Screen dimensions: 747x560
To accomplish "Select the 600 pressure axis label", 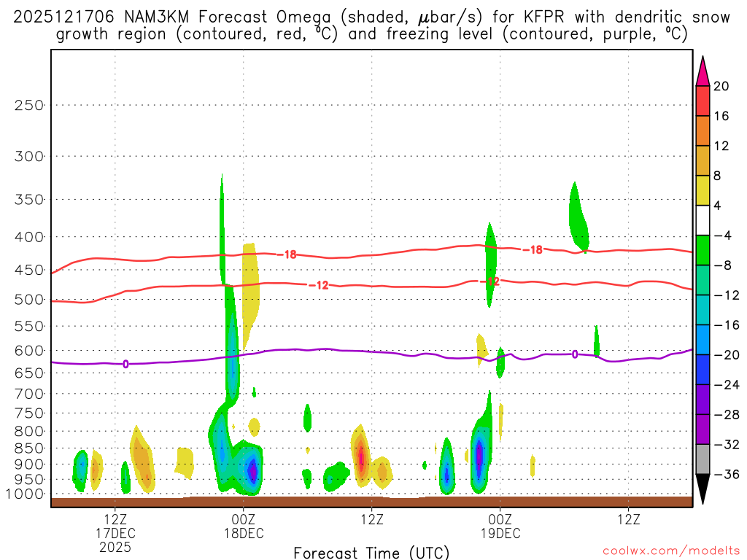I will point(29,351).
